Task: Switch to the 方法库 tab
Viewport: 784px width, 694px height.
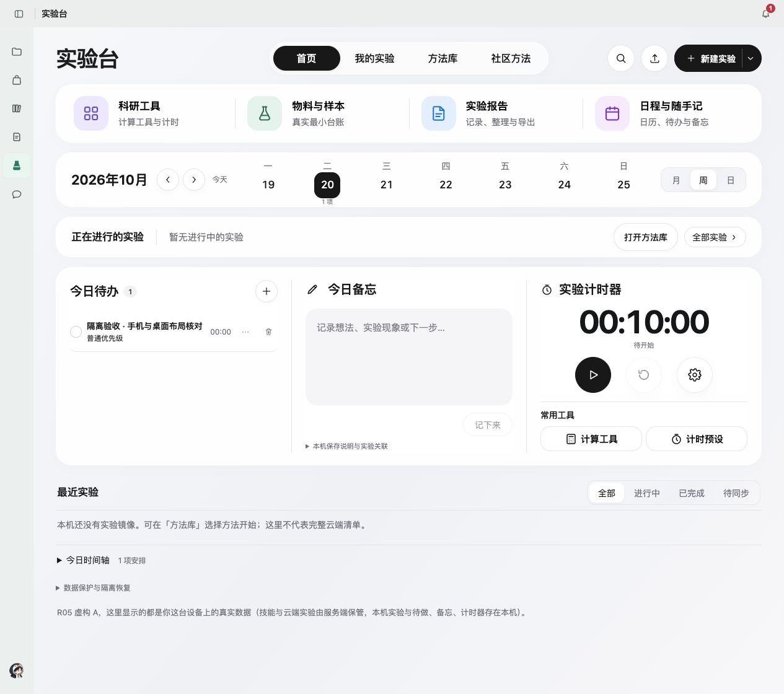Action: click(x=443, y=58)
